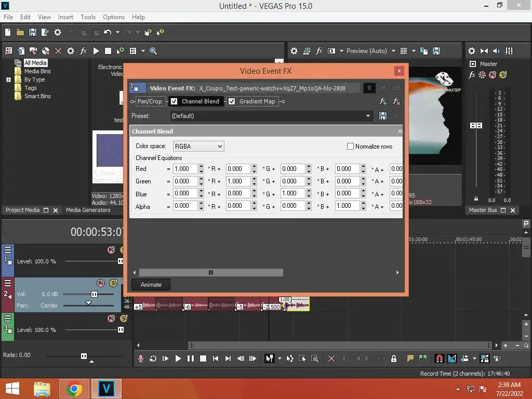Image resolution: width=532 pixels, height=399 pixels.
Task: Click the Animate button
Action: pos(151,285)
